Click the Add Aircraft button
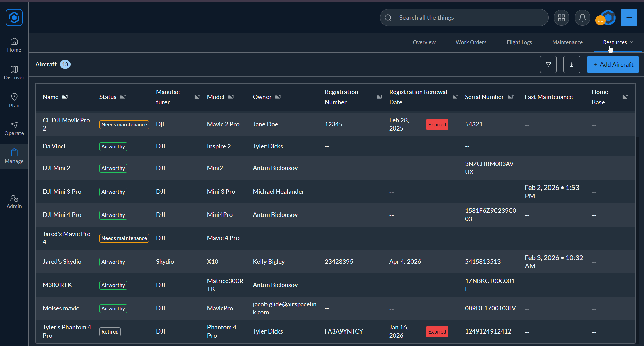This screenshot has height=346, width=644. (613, 64)
